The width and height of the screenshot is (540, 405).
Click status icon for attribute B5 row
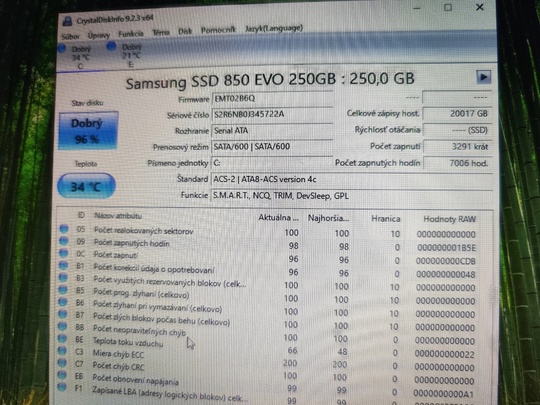[63, 289]
